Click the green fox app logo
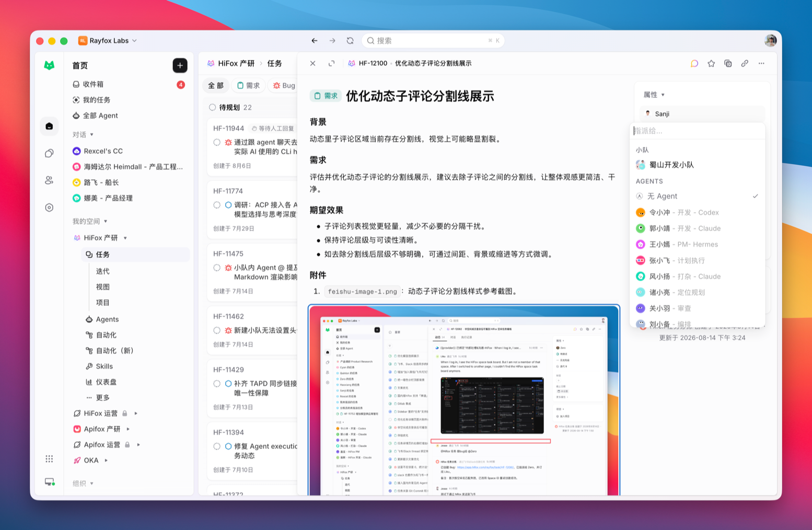This screenshot has height=530, width=812. [x=49, y=65]
